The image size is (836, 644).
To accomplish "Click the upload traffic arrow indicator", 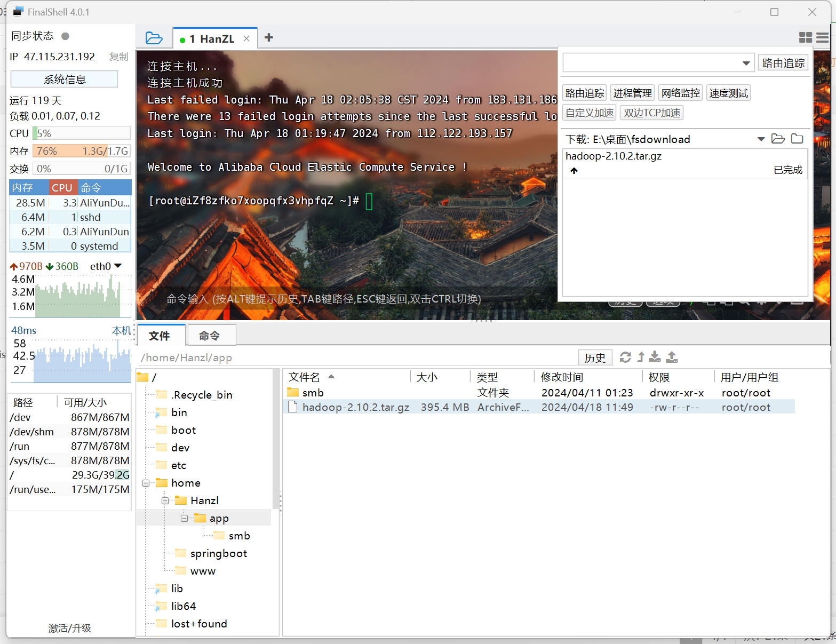I will point(14,266).
